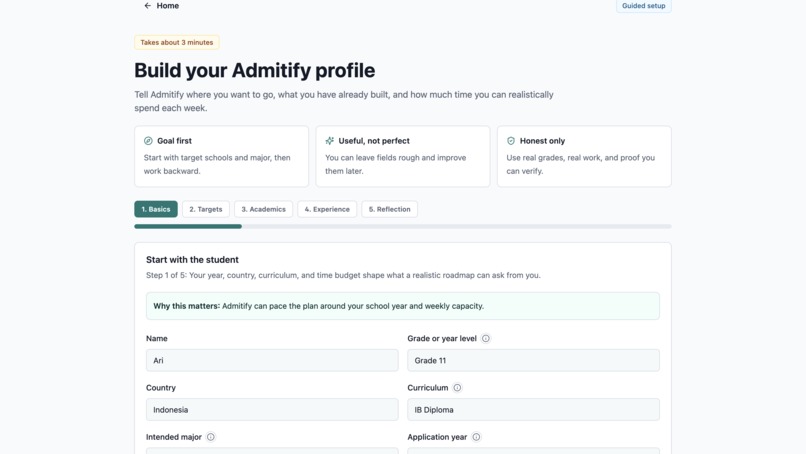Image resolution: width=806 pixels, height=454 pixels.
Task: Click the Useful, not perfect card title
Action: point(374,141)
